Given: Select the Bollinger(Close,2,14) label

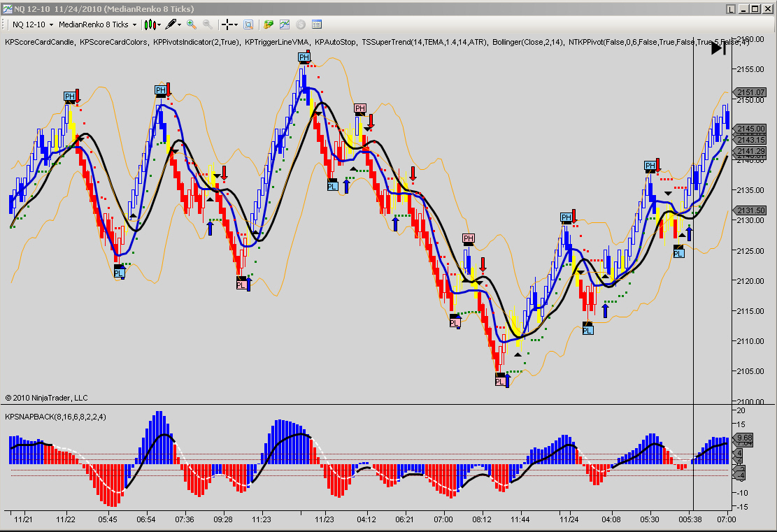Looking at the screenshot, I should tap(528, 42).
